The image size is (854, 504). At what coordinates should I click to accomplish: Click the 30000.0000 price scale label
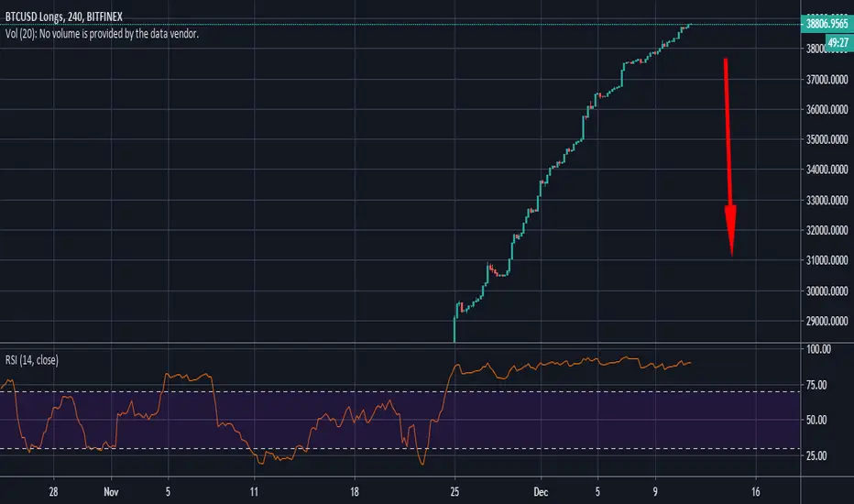click(x=827, y=291)
